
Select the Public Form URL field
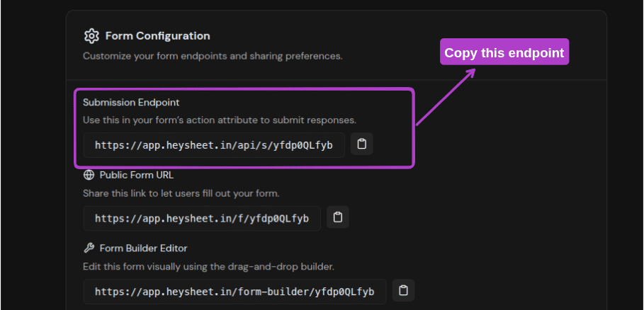point(202,219)
